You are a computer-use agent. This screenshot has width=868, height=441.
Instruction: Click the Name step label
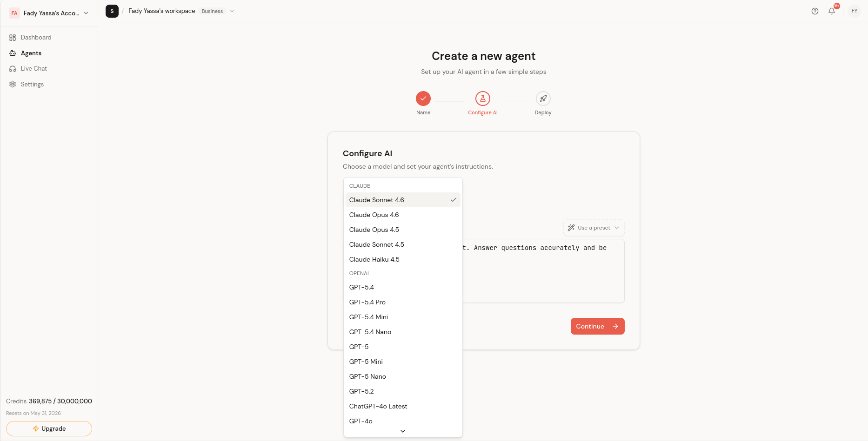(423, 112)
